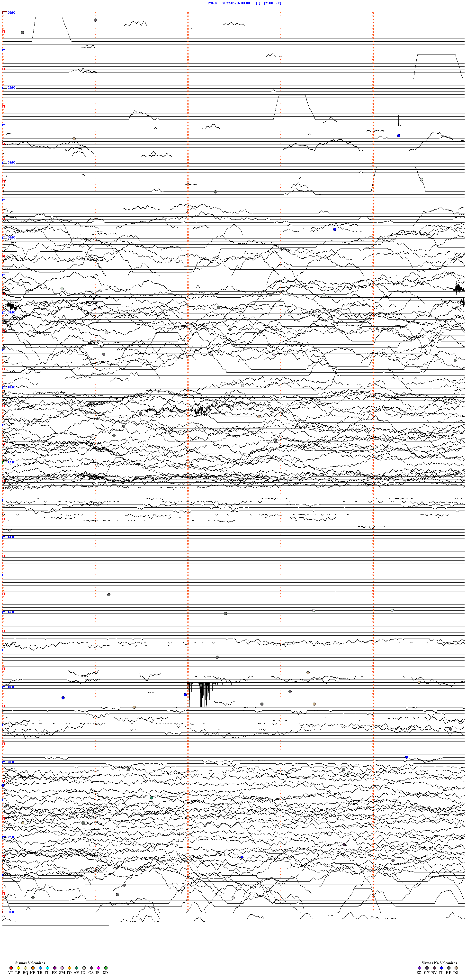
Task: Select the purple EX legend dot
Action: click(55, 968)
